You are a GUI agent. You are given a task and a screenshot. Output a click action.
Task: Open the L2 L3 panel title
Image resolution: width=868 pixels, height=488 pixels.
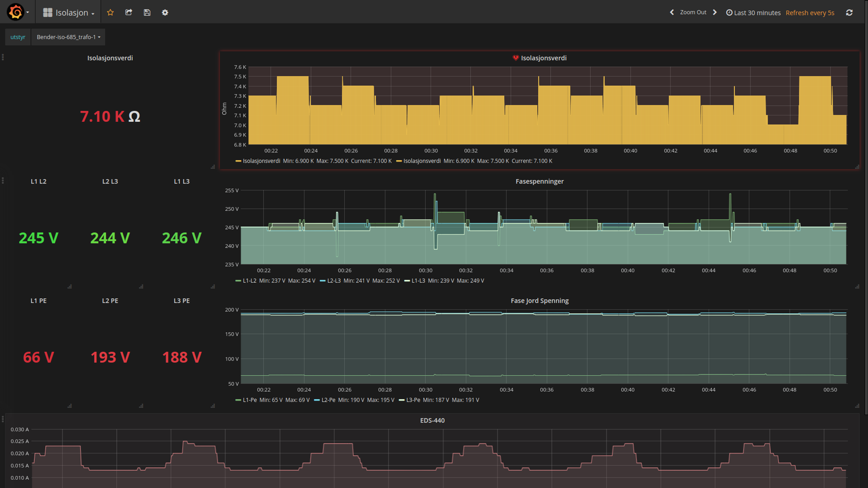pyautogui.click(x=110, y=181)
